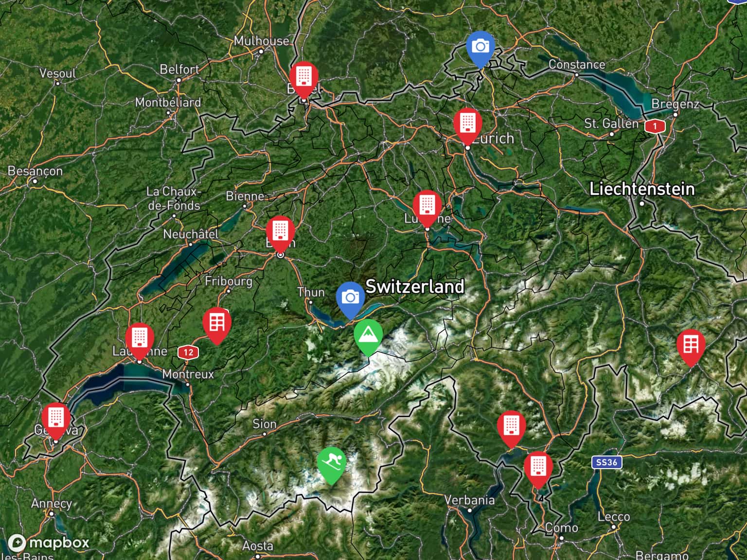The width and height of the screenshot is (747, 560).
Task: Click the route 12 road shield
Action: coord(189,352)
